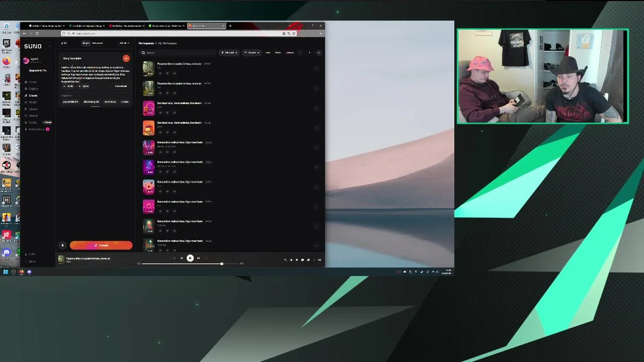Toggle the Liked filter
This screenshot has height=362, width=644.
coord(268,53)
